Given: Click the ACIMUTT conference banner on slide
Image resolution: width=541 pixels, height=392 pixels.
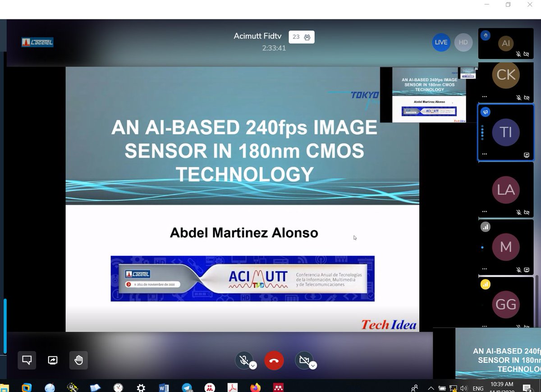Looking at the screenshot, I should pyautogui.click(x=243, y=278).
